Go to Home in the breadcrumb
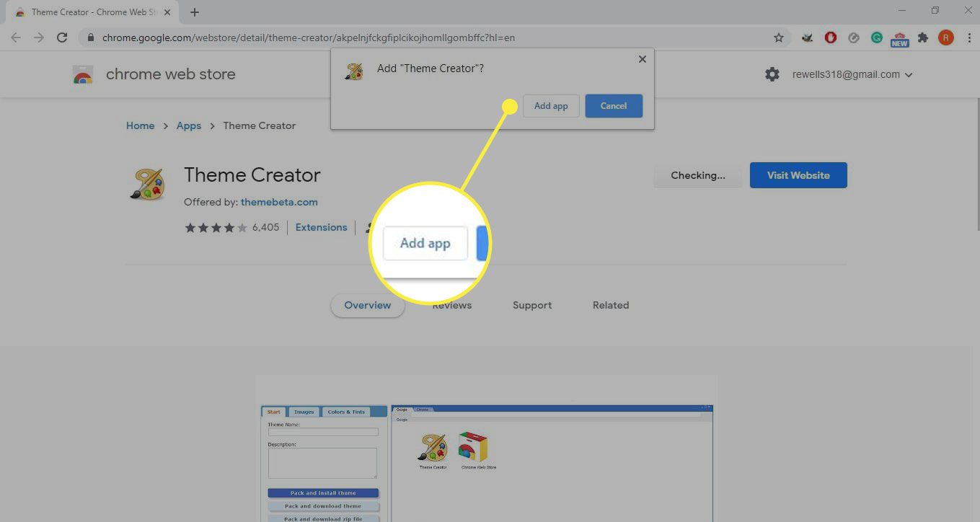980x522 pixels. coord(140,125)
